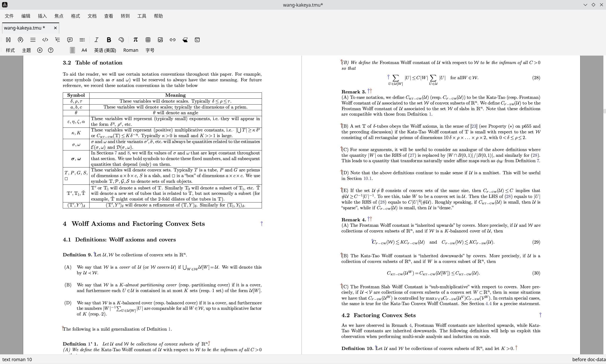
Task: Click the citation [23] link
Action: [474, 126]
